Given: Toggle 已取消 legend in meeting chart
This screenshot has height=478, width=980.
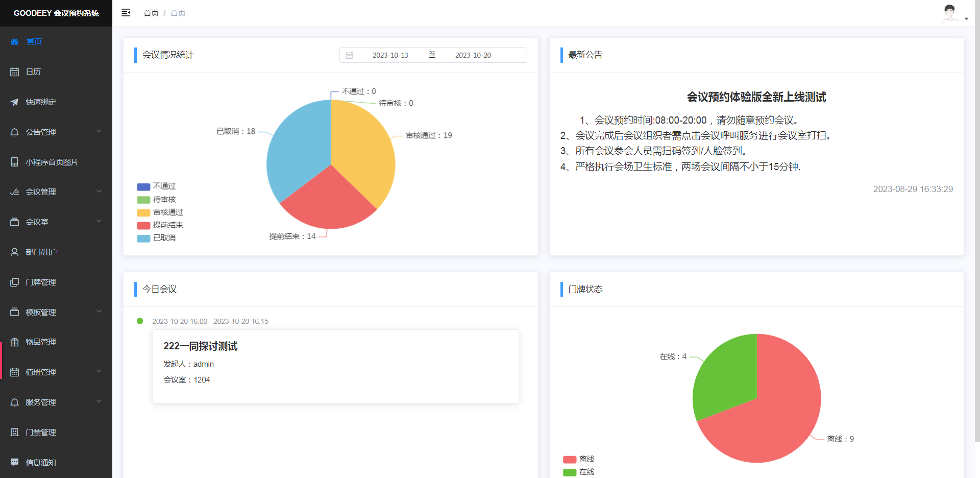Looking at the screenshot, I should (x=156, y=238).
